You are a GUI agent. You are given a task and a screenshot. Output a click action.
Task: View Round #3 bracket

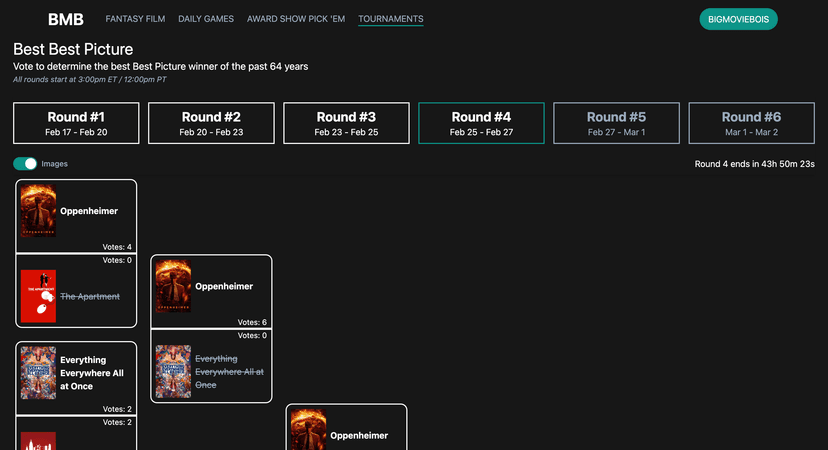(346, 123)
